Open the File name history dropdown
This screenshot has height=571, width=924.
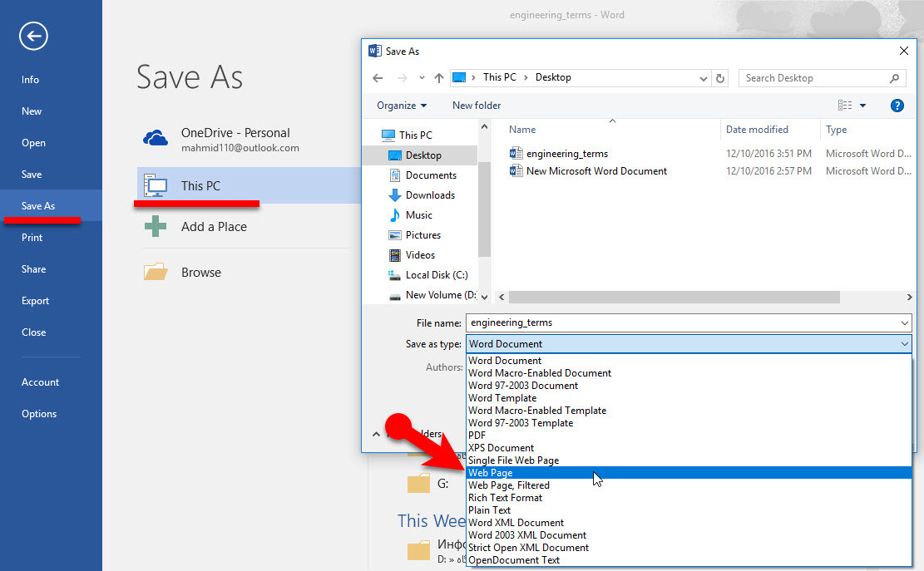905,323
